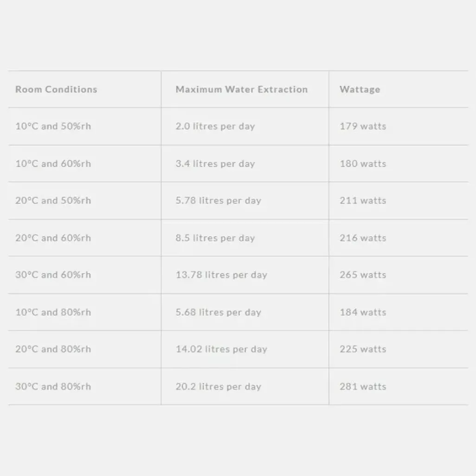476x476 pixels.
Task: Click the 10°C and 60%rh row label
Action: pos(53,164)
